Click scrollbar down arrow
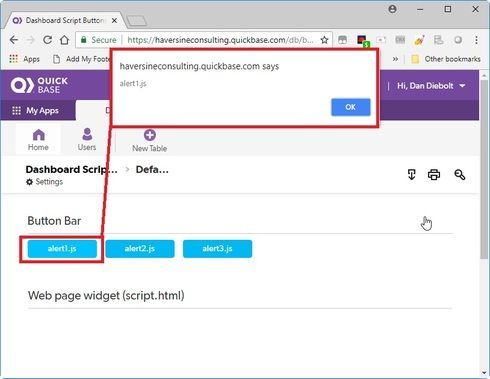 [484, 373]
